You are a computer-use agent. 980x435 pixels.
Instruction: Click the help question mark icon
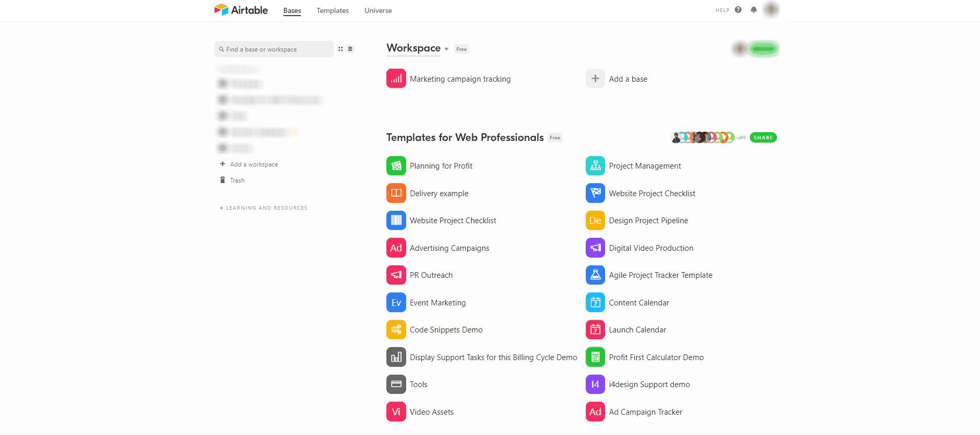[x=738, y=10]
